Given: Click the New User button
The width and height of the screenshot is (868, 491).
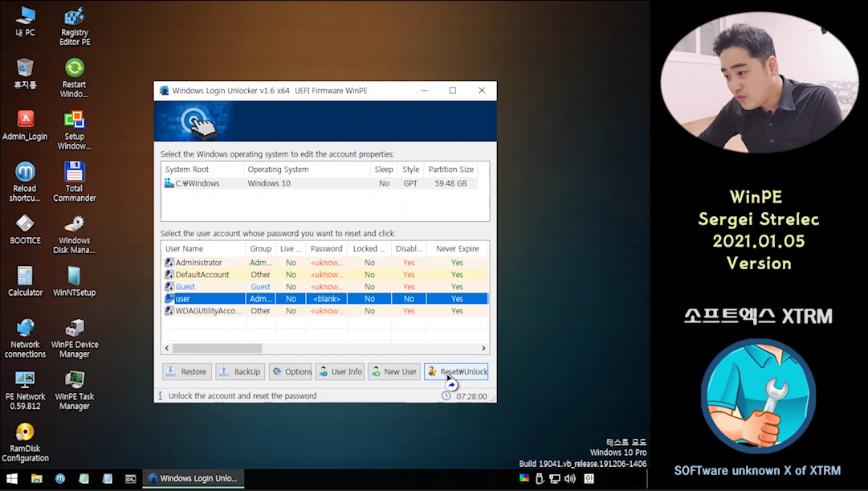Looking at the screenshot, I should point(394,371).
